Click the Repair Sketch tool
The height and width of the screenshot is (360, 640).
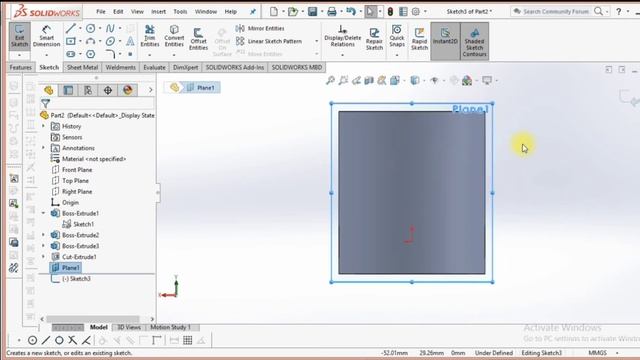374,39
